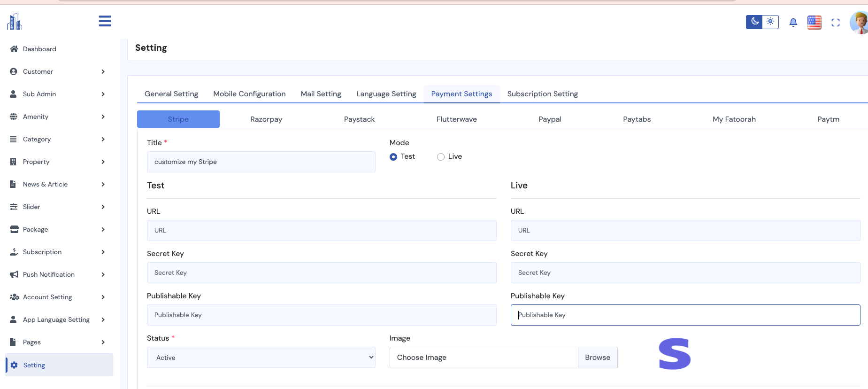Open the Language Setting tab

386,94
